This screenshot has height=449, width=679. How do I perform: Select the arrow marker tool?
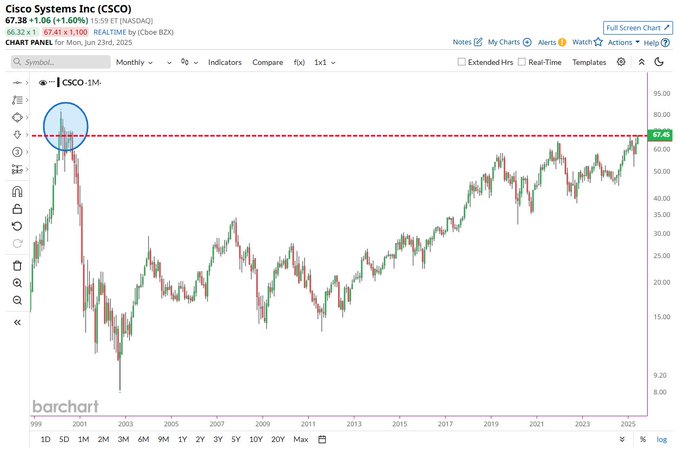[17, 135]
